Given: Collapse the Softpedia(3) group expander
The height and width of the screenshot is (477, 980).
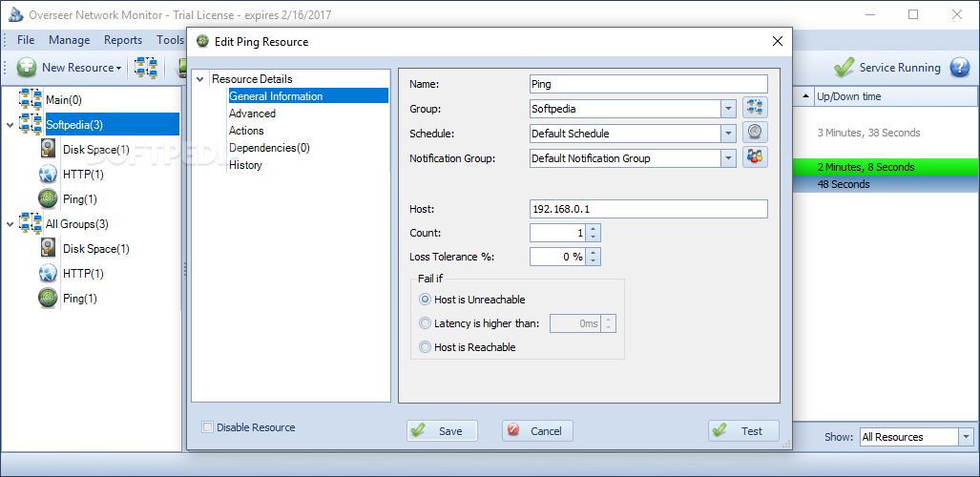Looking at the screenshot, I should (x=10, y=124).
